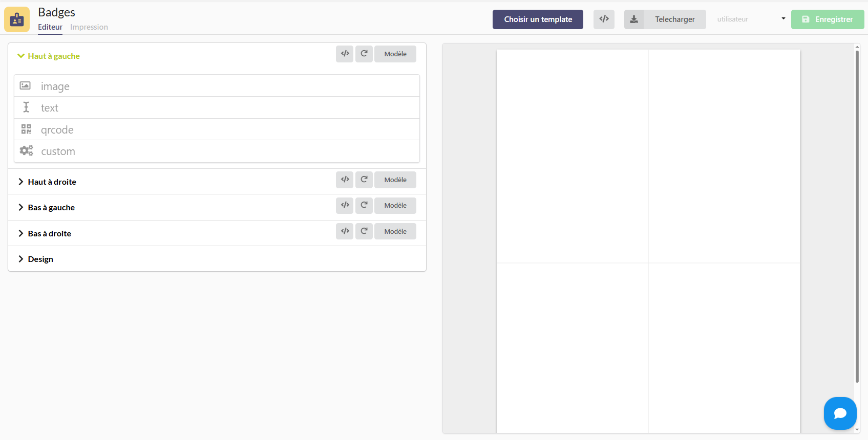The width and height of the screenshot is (868, 440).
Task: Open code view for Bas à droite
Action: pyautogui.click(x=345, y=231)
